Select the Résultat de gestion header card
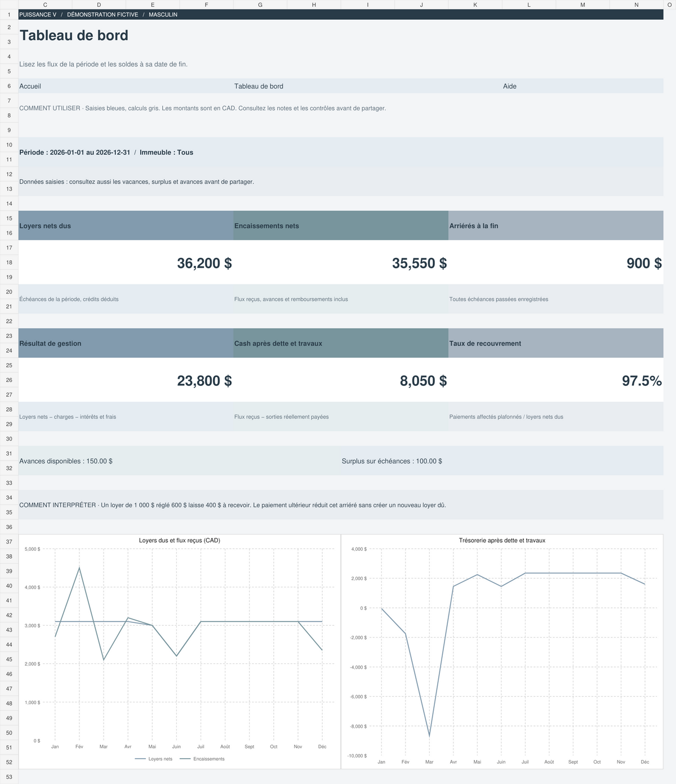This screenshot has width=676, height=784. tap(126, 344)
